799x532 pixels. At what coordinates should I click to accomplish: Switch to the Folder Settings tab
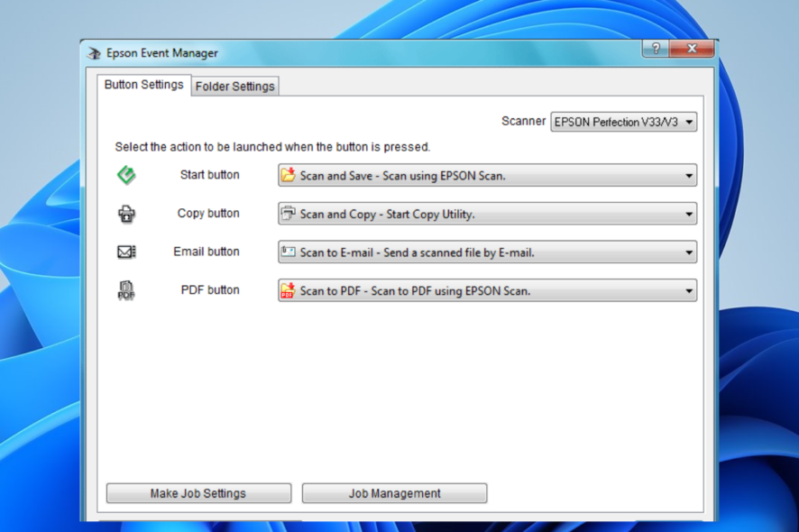point(234,87)
